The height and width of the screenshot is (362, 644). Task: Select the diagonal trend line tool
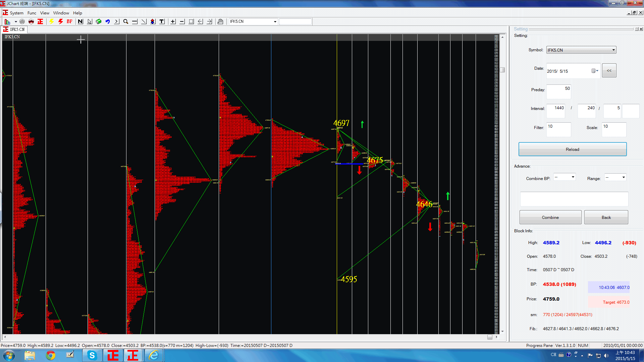click(144, 21)
